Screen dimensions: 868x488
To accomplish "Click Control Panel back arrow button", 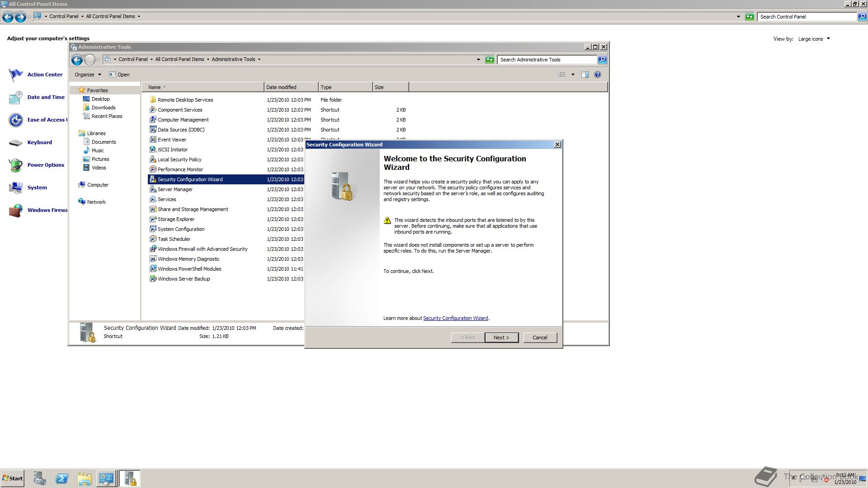I will (x=8, y=17).
